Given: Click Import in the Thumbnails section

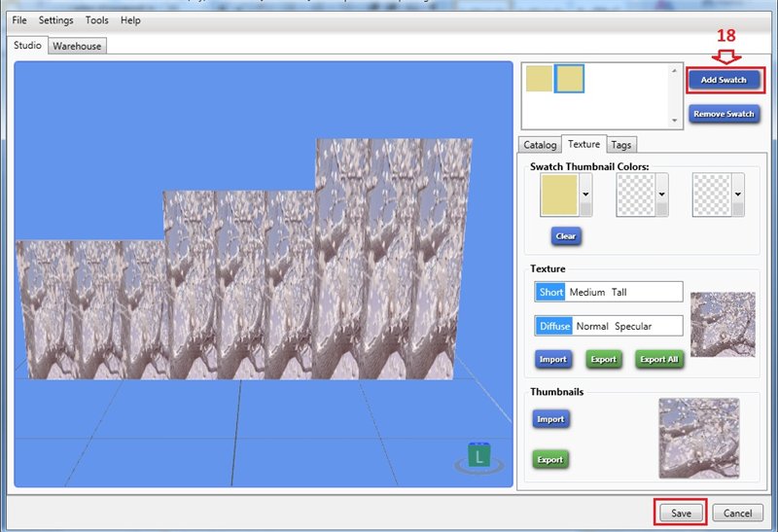Looking at the screenshot, I should click(550, 419).
